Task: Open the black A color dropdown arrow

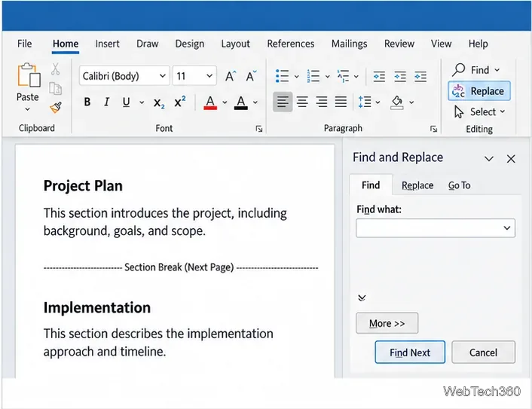Action: pyautogui.click(x=255, y=102)
